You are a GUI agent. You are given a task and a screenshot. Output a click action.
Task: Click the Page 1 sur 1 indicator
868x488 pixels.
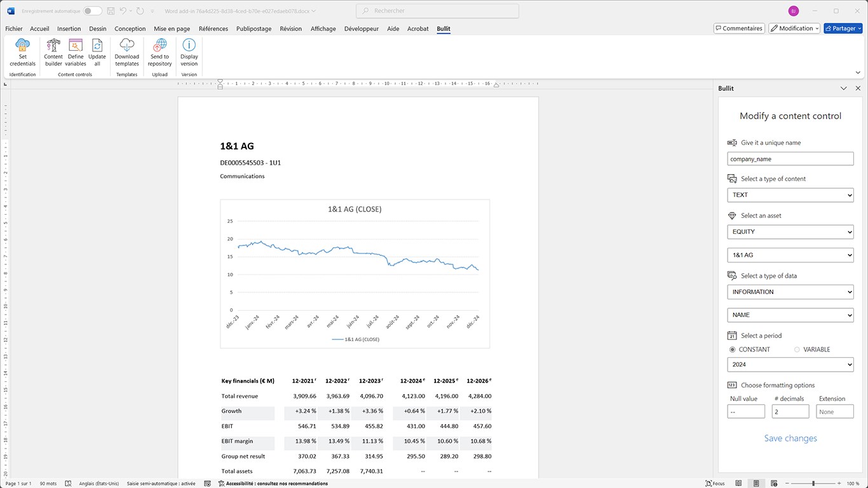(18, 484)
